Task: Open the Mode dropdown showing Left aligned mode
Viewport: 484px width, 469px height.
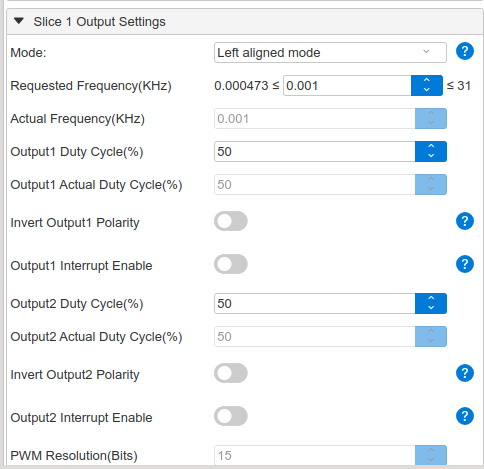Action: pyautogui.click(x=330, y=52)
